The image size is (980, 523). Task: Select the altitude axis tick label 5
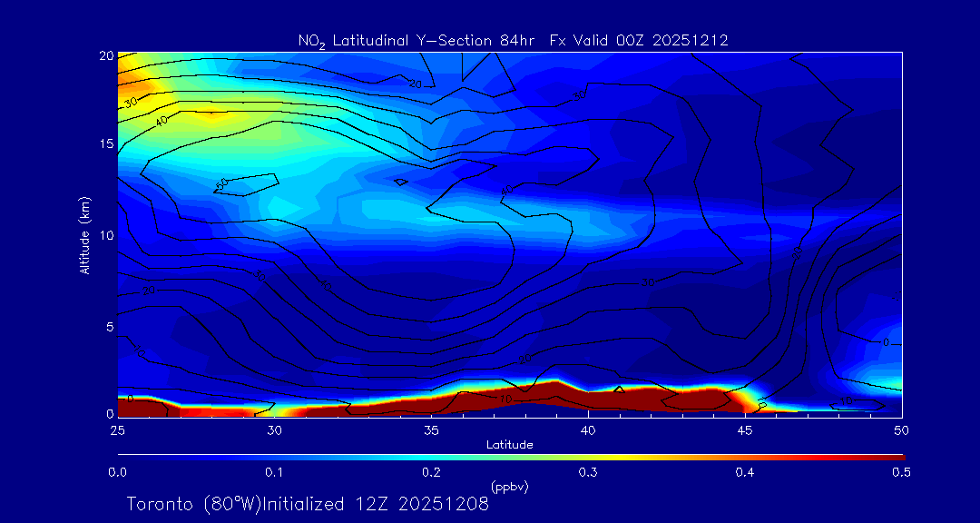pos(110,327)
